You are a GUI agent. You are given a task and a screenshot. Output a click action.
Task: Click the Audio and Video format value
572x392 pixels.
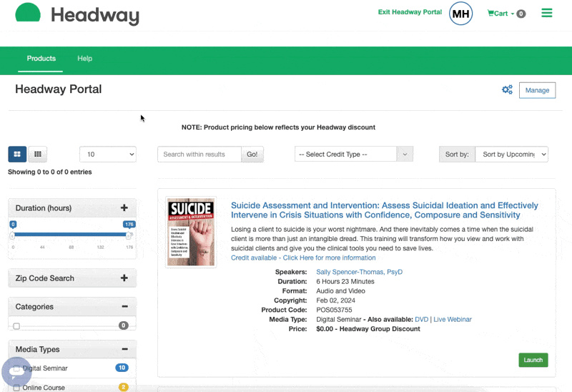pos(341,291)
